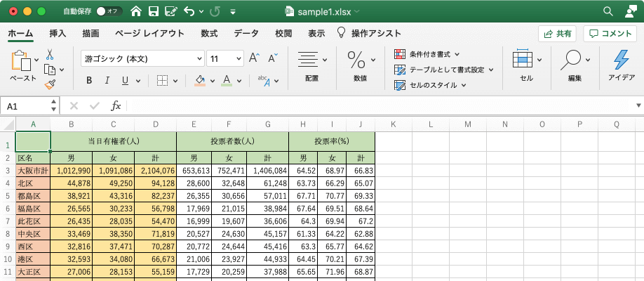Open the font size dropdown

[239, 59]
